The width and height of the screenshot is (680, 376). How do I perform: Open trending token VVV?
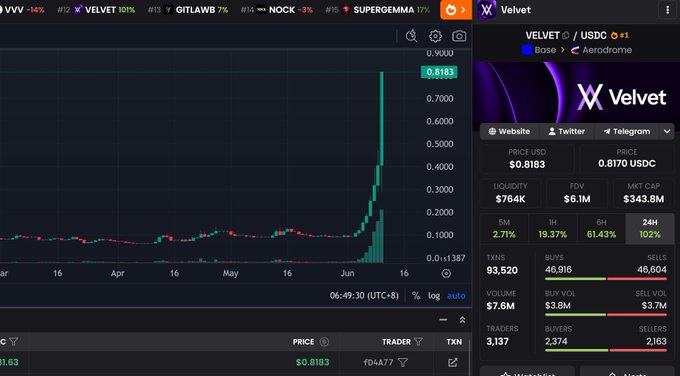click(22, 10)
